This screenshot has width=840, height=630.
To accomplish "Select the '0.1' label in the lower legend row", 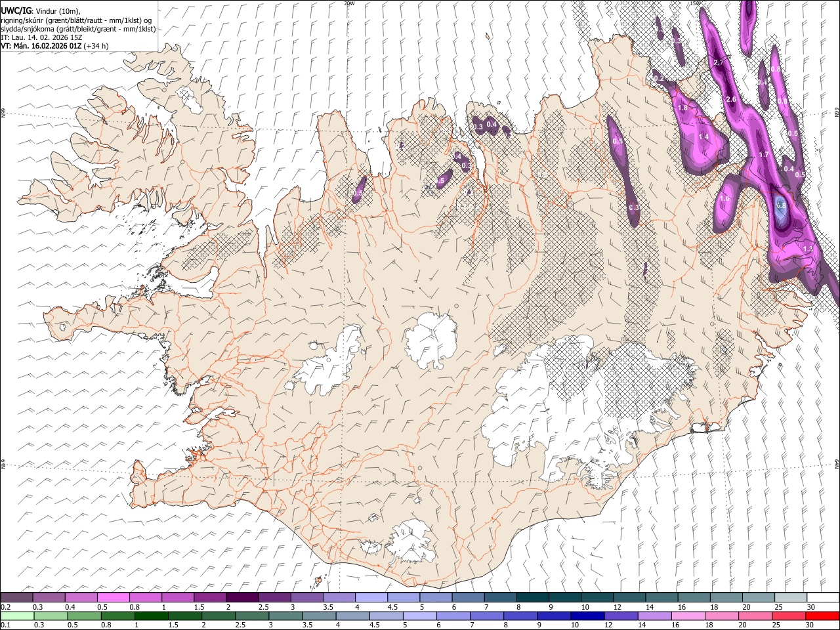I will (6, 625).
